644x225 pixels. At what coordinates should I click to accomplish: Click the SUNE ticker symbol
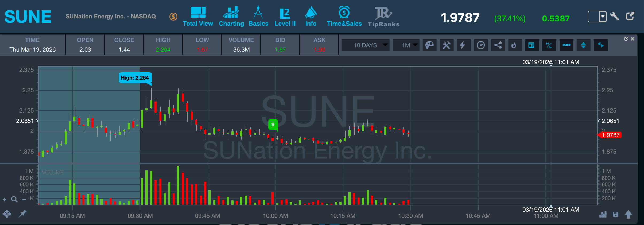28,17
